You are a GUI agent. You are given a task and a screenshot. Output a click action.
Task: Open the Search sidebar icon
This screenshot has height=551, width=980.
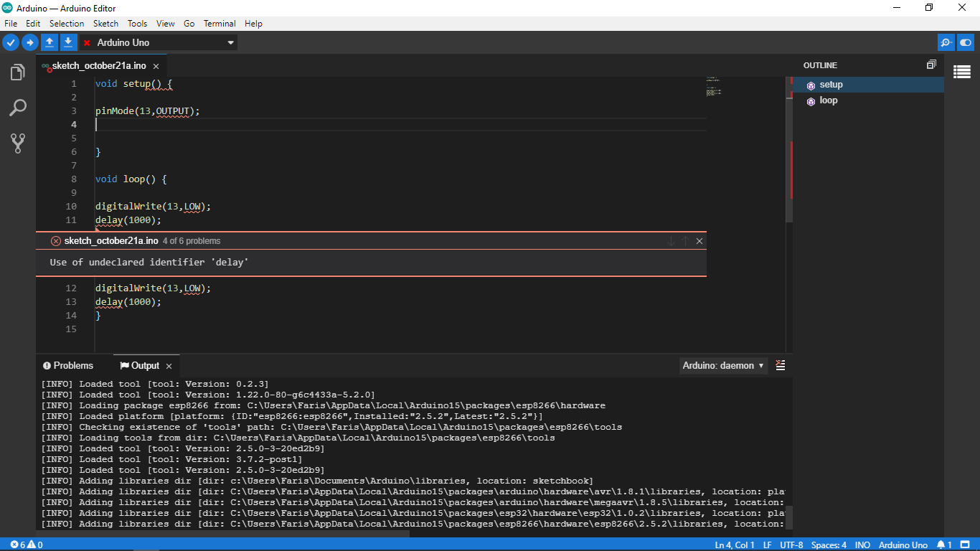coord(18,108)
